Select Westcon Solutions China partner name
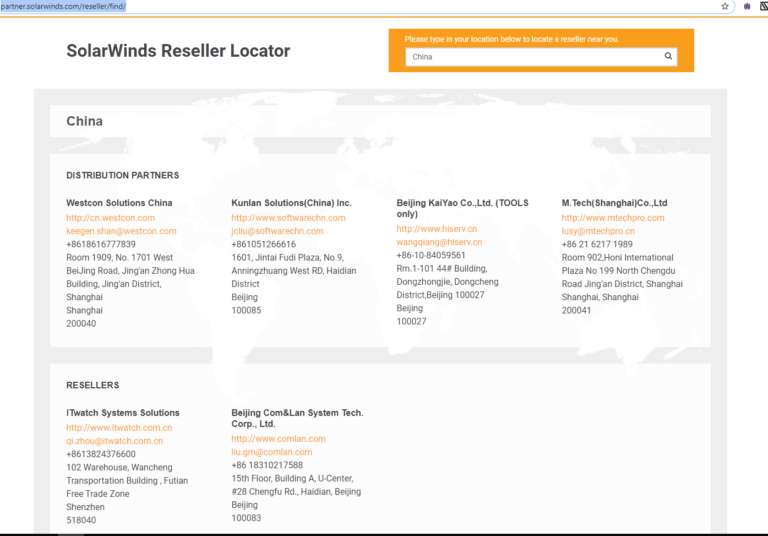768x536 pixels. click(120, 203)
